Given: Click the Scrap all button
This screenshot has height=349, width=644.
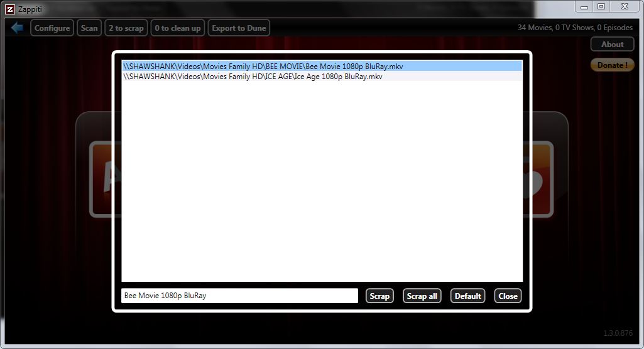Looking at the screenshot, I should 422,296.
